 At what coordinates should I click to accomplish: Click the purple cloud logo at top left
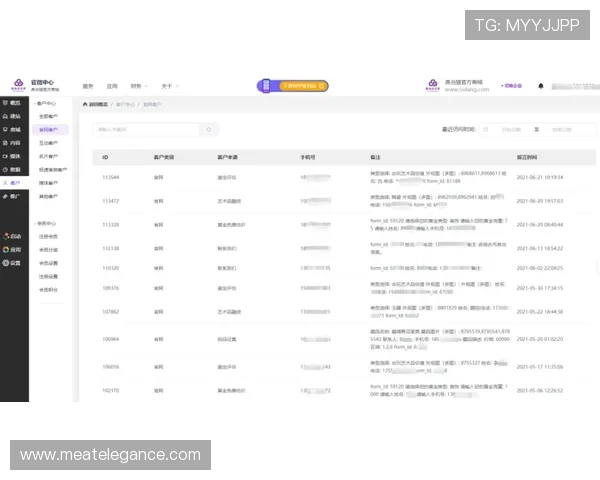tap(18, 85)
